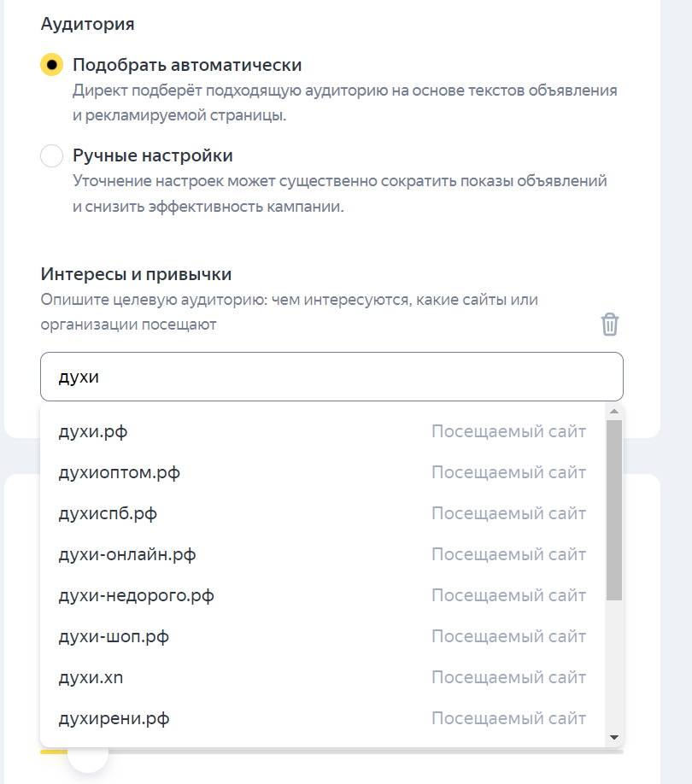The width and height of the screenshot is (692, 784).
Task: Pick the 'духи-шоп.рф' suggestion
Action: (x=114, y=637)
